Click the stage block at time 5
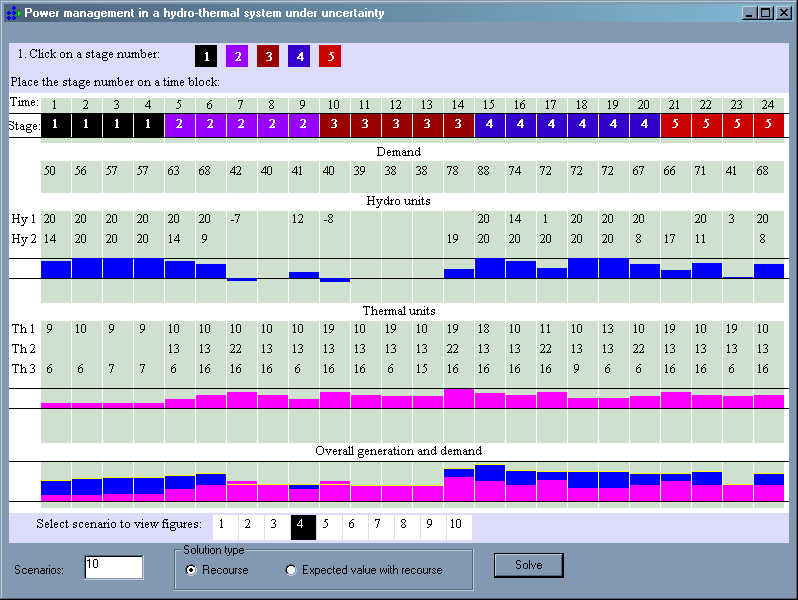The height and width of the screenshot is (600, 798). pyautogui.click(x=179, y=125)
